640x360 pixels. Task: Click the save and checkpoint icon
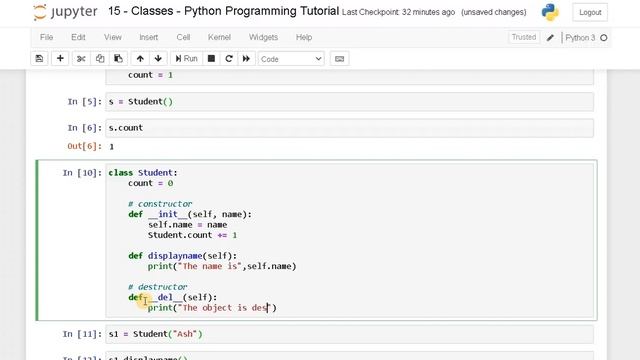pyautogui.click(x=40, y=59)
